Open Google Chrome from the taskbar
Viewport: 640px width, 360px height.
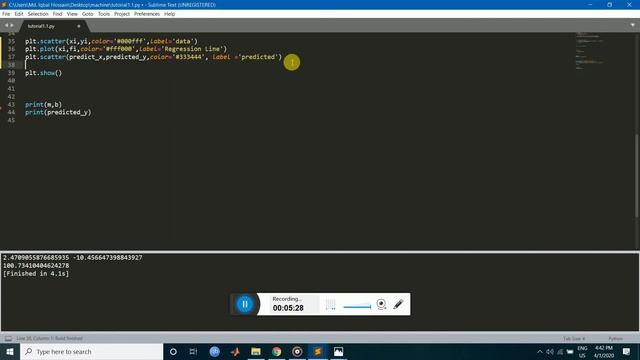pos(277,351)
